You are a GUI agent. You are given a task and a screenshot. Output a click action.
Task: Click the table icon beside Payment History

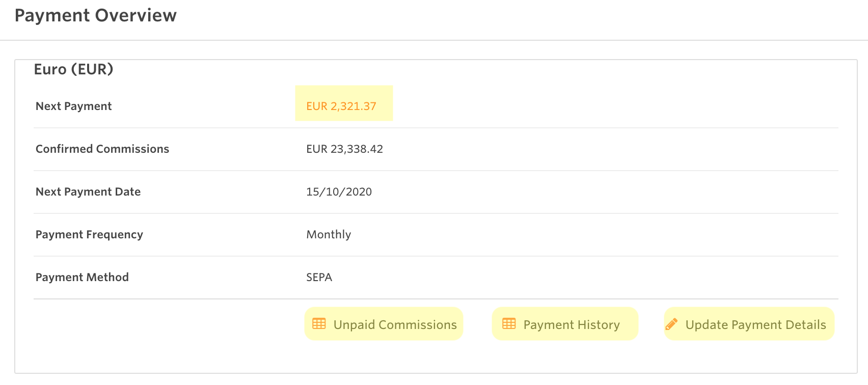(509, 324)
